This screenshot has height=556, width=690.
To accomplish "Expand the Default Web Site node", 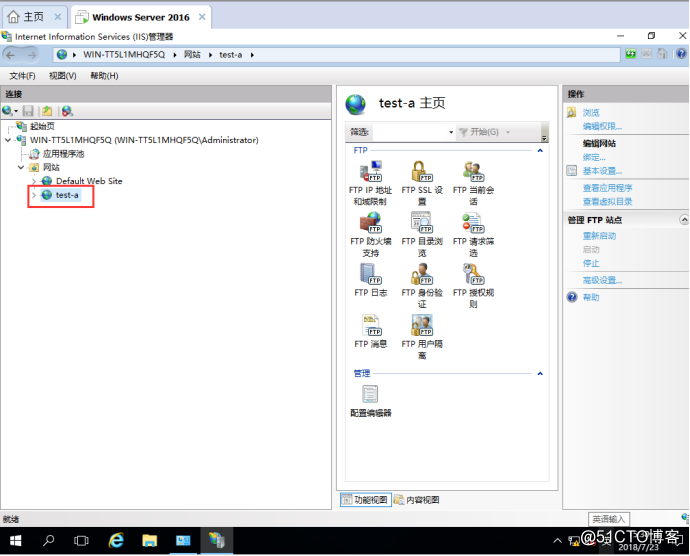I will (x=34, y=181).
